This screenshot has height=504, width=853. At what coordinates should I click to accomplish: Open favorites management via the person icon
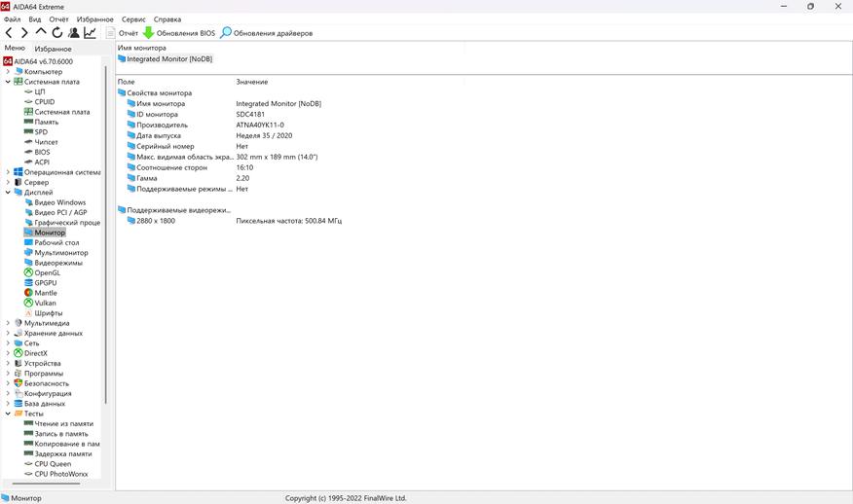[x=73, y=33]
